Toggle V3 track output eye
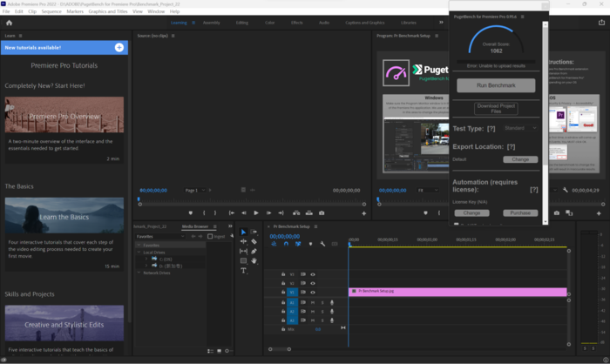The image size is (610, 364). coord(313,274)
